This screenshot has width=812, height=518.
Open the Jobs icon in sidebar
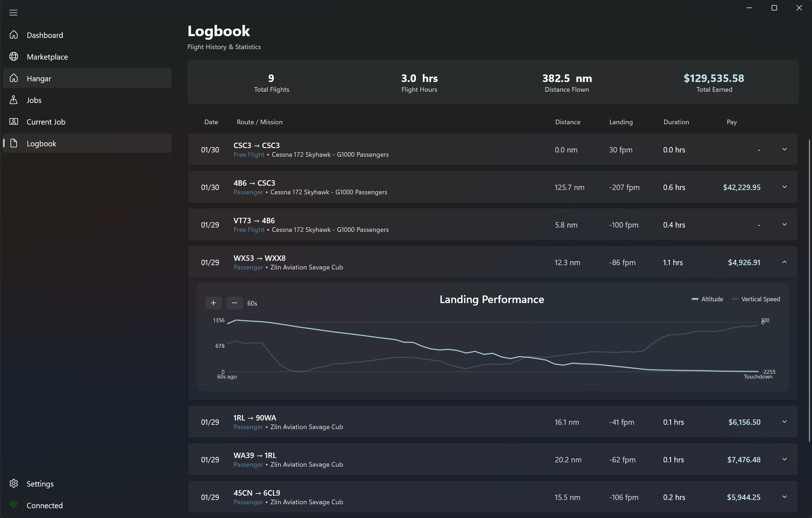14,100
